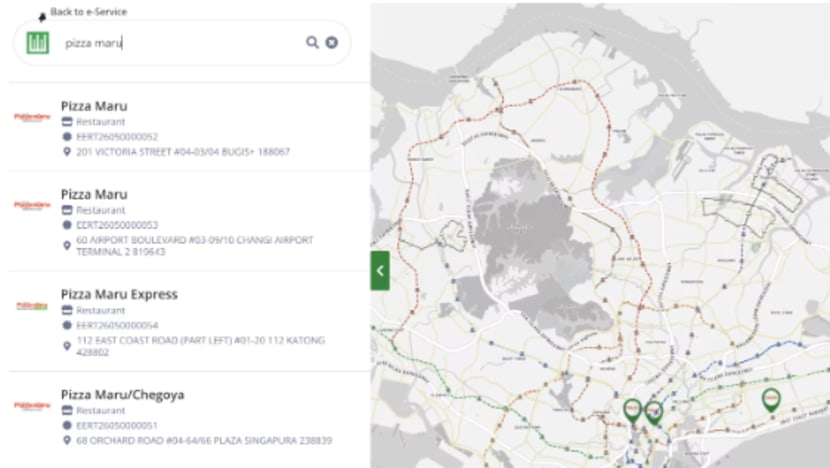Open the Pizza Maru/Chegoya result
The height and width of the screenshot is (468, 830).
123,395
